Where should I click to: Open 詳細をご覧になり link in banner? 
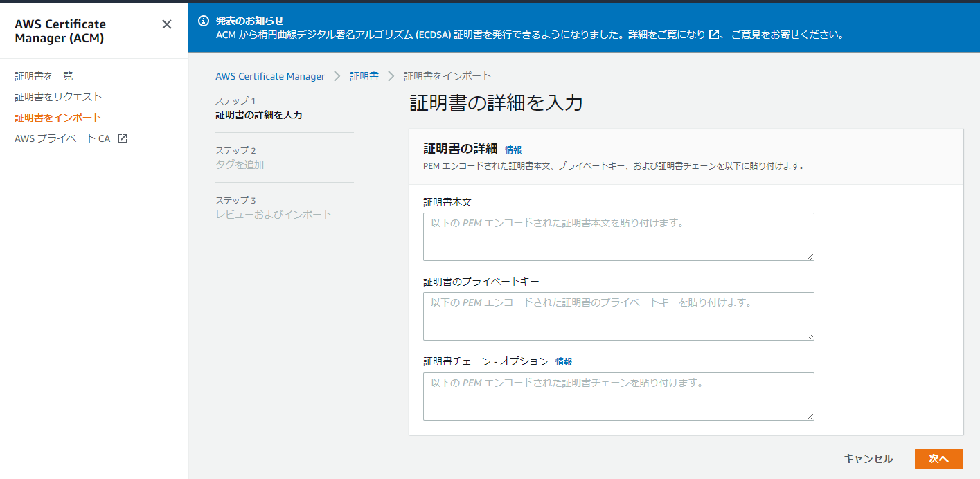point(667,35)
